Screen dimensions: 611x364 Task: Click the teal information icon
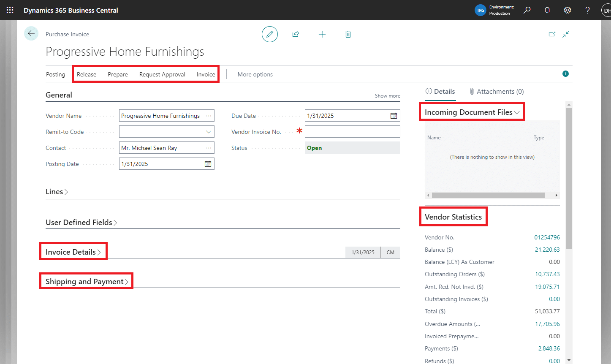pos(565,74)
